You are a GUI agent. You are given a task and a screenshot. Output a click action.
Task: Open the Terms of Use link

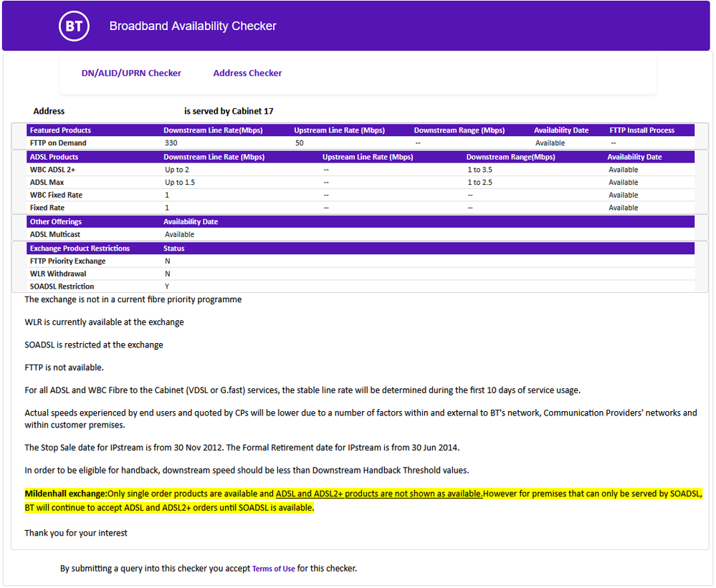tap(273, 569)
